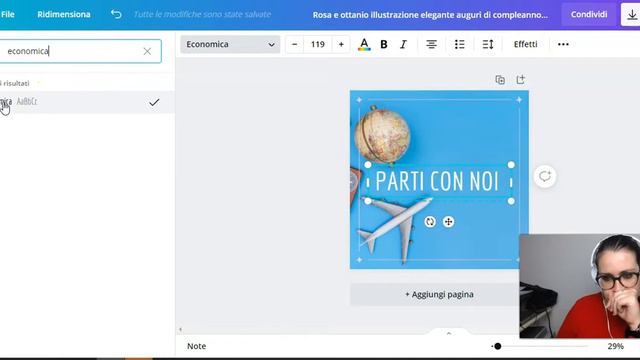The image size is (640, 360).
Task: Click the checkmark on the selected font row
Action: (x=154, y=102)
